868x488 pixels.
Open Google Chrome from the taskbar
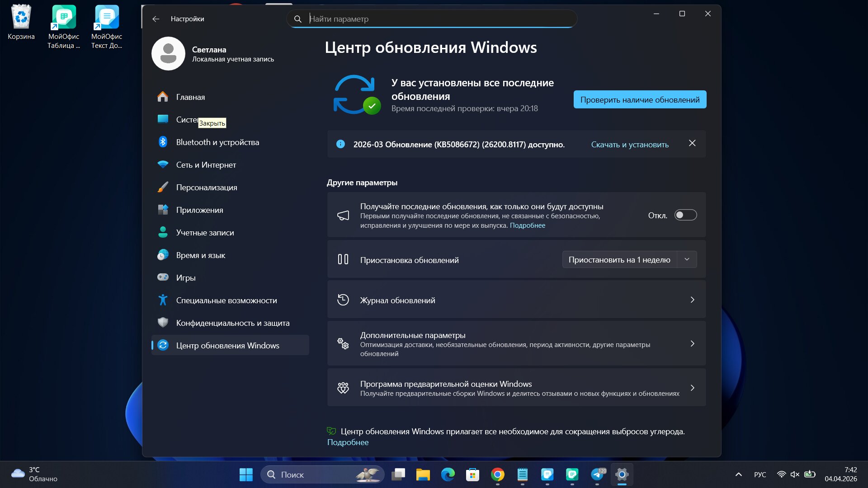point(497,474)
